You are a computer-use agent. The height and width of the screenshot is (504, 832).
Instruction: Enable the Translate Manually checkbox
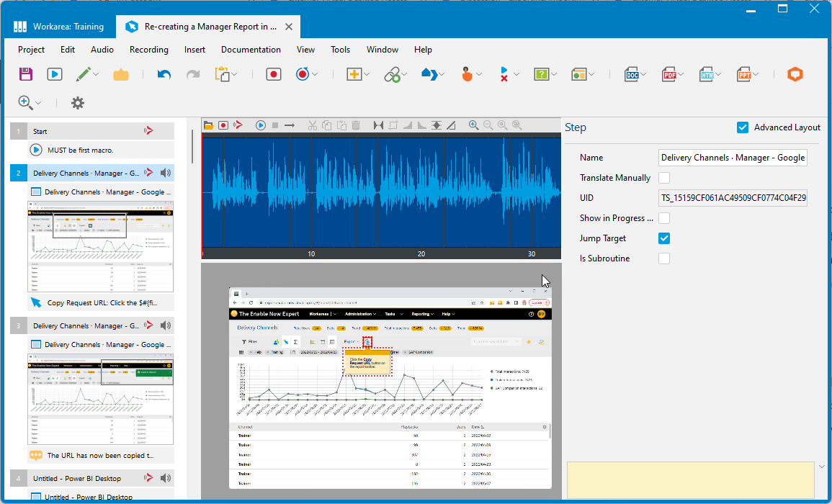pos(664,178)
